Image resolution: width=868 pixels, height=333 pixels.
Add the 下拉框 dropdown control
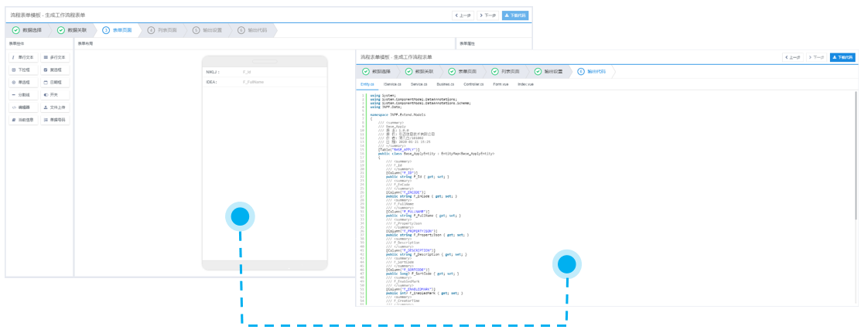click(22, 70)
